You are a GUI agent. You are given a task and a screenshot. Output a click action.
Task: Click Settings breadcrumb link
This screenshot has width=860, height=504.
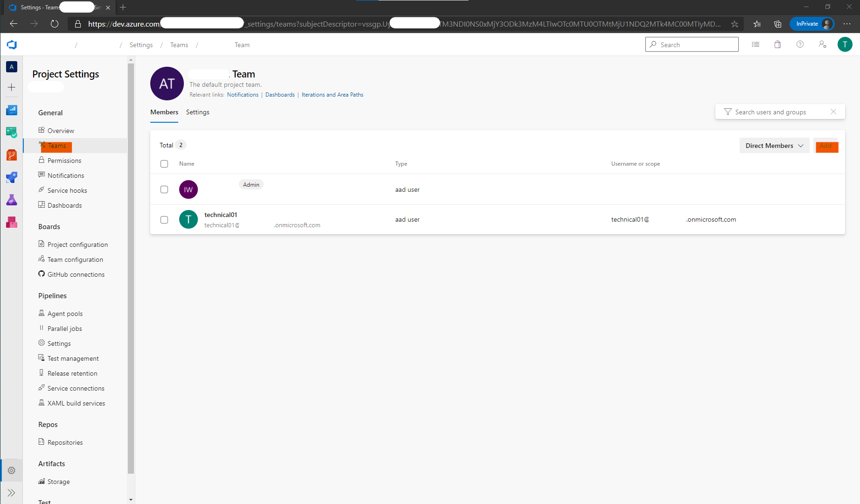pyautogui.click(x=141, y=45)
